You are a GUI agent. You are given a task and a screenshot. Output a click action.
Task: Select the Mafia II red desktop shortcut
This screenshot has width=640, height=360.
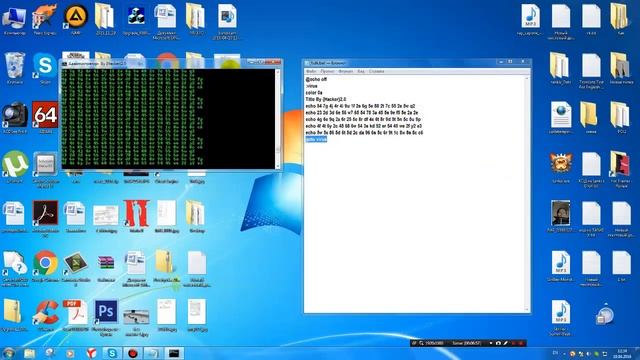pyautogui.click(x=136, y=216)
